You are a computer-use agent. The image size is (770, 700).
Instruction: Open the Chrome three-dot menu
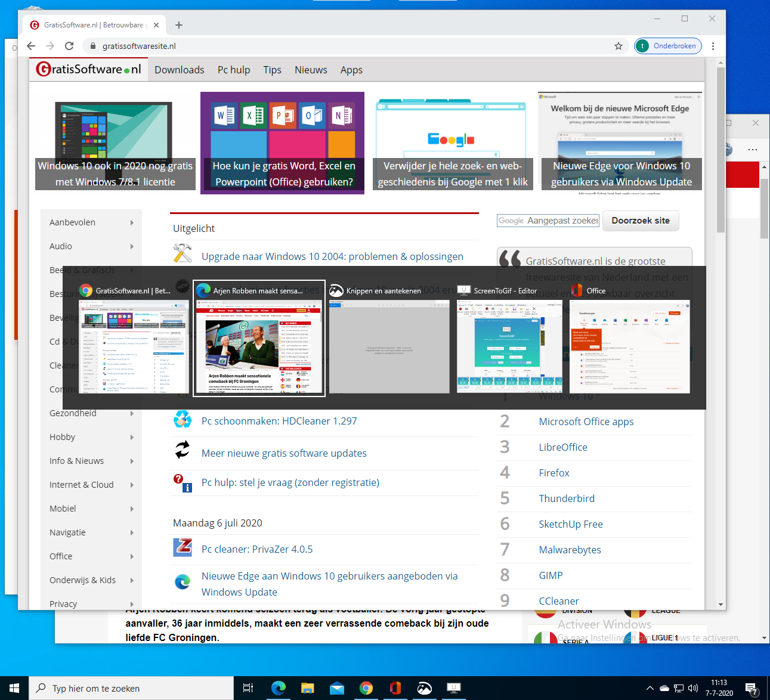pyautogui.click(x=713, y=46)
